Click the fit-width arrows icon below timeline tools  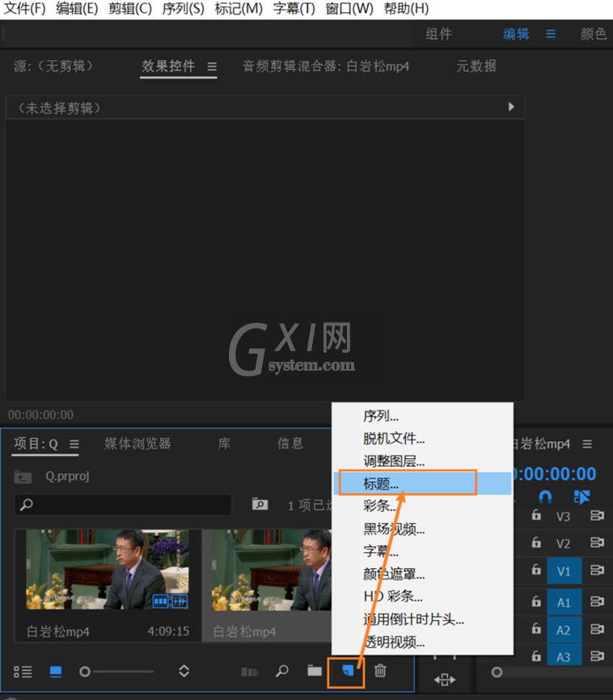pyautogui.click(x=445, y=680)
